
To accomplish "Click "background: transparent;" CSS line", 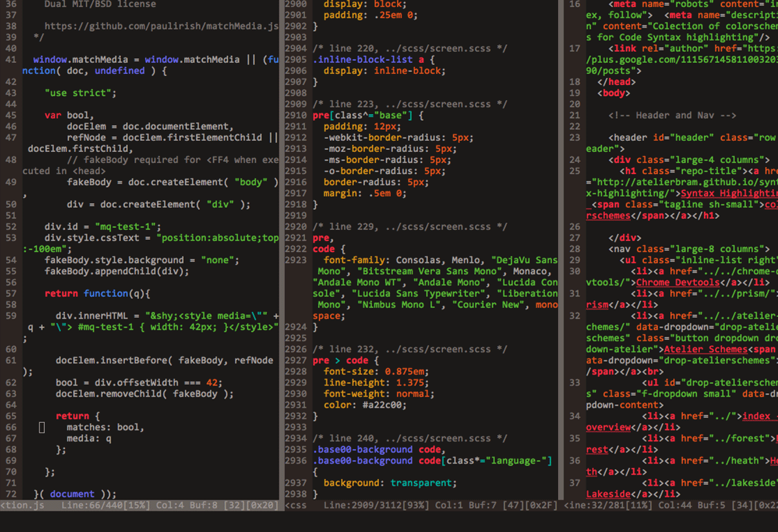I will [x=390, y=483].
